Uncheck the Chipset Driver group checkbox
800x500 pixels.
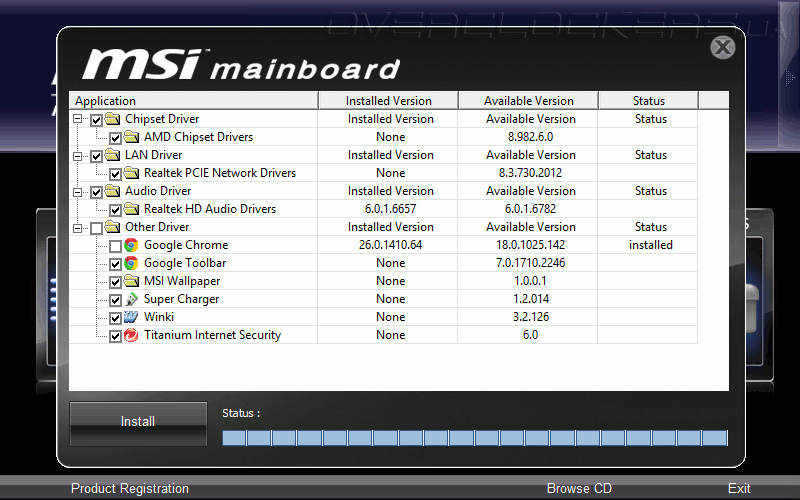[96, 120]
